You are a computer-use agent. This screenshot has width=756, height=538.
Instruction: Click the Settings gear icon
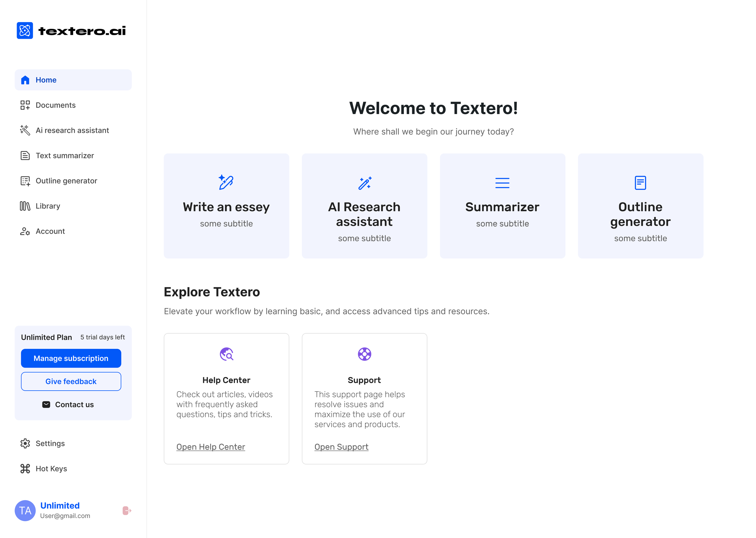pyautogui.click(x=25, y=443)
